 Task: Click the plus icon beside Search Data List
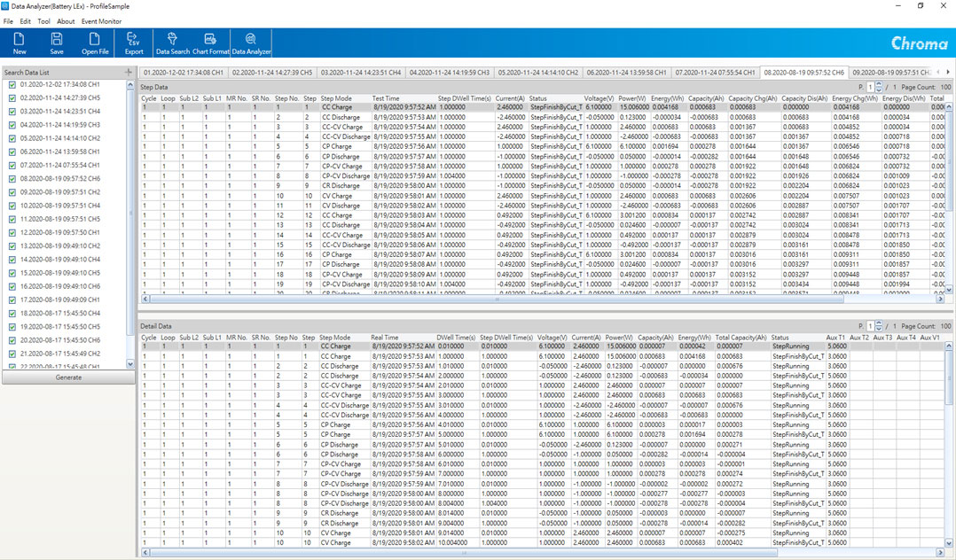click(x=129, y=72)
